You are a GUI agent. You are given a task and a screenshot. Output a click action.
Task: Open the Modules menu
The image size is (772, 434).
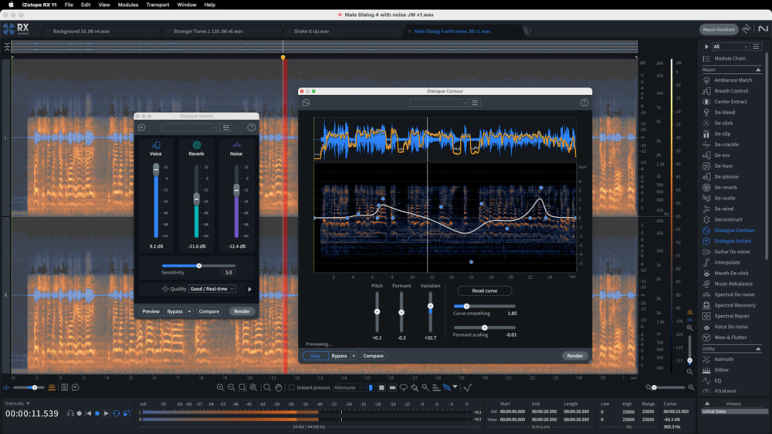coord(127,5)
